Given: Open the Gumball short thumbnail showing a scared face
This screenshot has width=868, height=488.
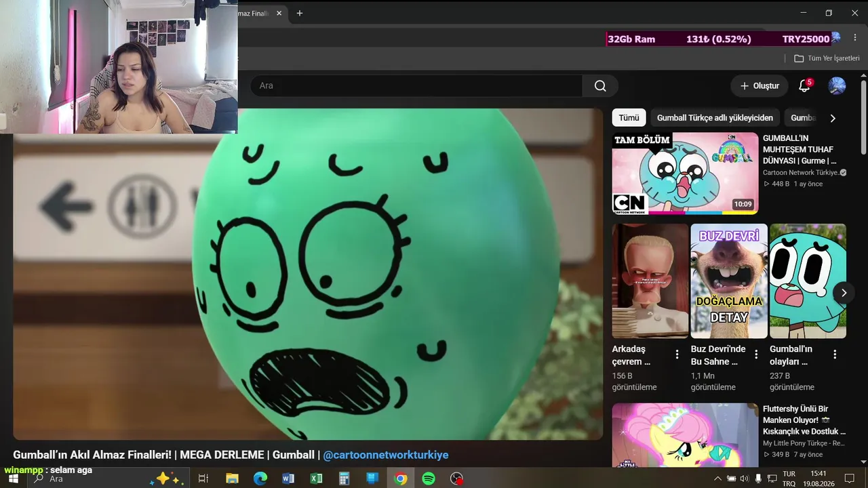Looking at the screenshot, I should (808, 281).
